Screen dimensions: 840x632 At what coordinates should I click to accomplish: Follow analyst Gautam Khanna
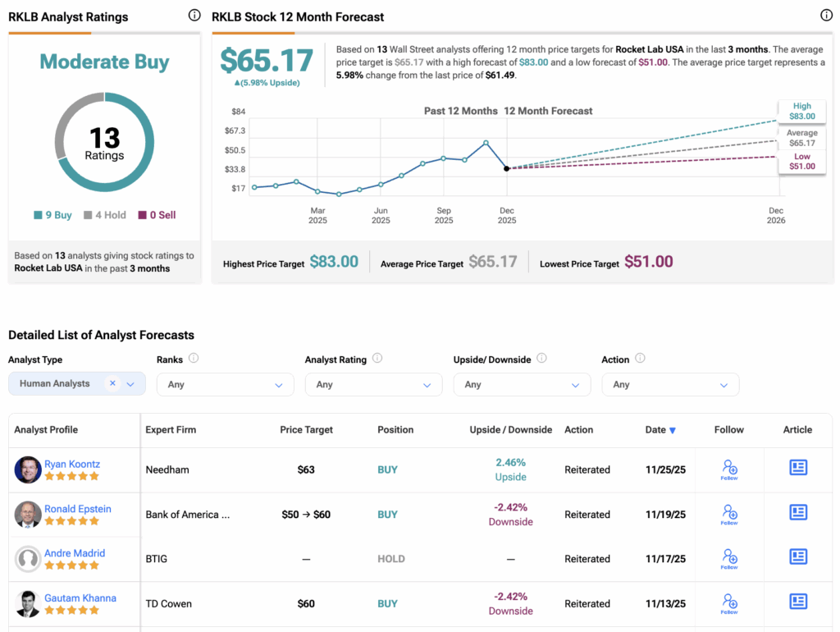(728, 603)
